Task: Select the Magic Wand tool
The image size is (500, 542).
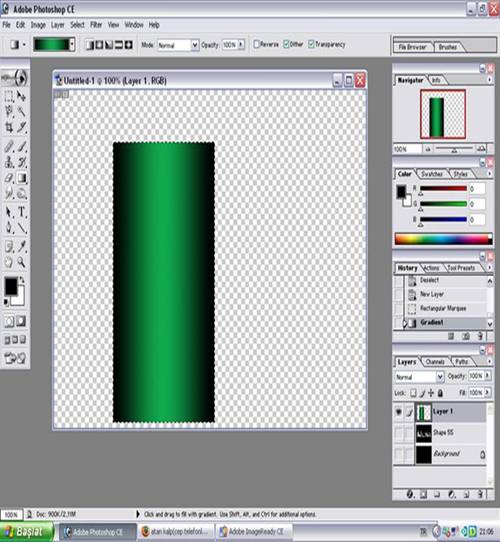Action: coord(21,111)
